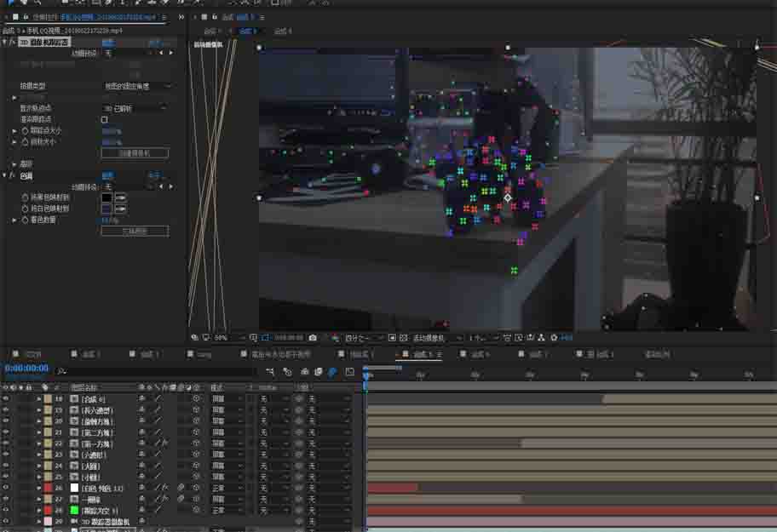Viewport: 777px width, 532px height.
Task: Open the graph editor icon in timeline
Action: point(349,372)
